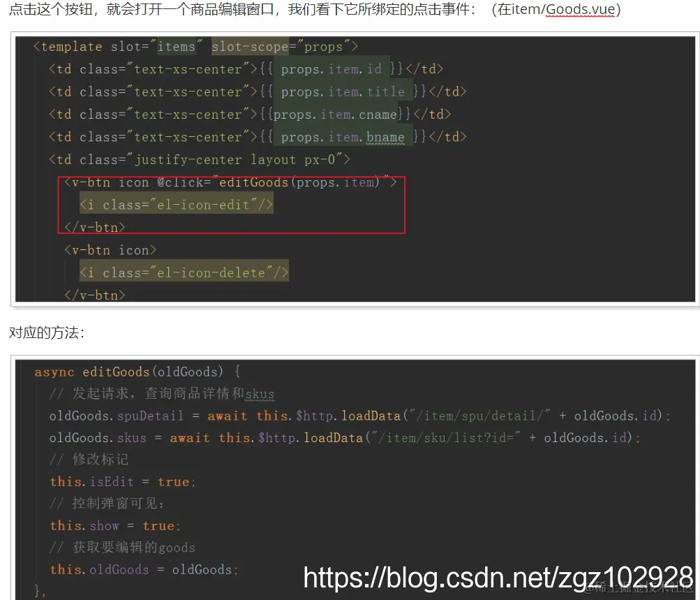Click the td class="justify-center layout px-0" line
Image resolution: width=700 pixels, height=600 pixels.
200,160
